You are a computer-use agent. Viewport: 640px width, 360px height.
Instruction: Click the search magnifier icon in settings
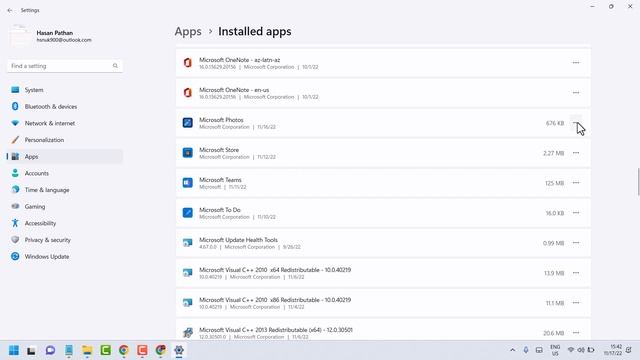coord(115,66)
